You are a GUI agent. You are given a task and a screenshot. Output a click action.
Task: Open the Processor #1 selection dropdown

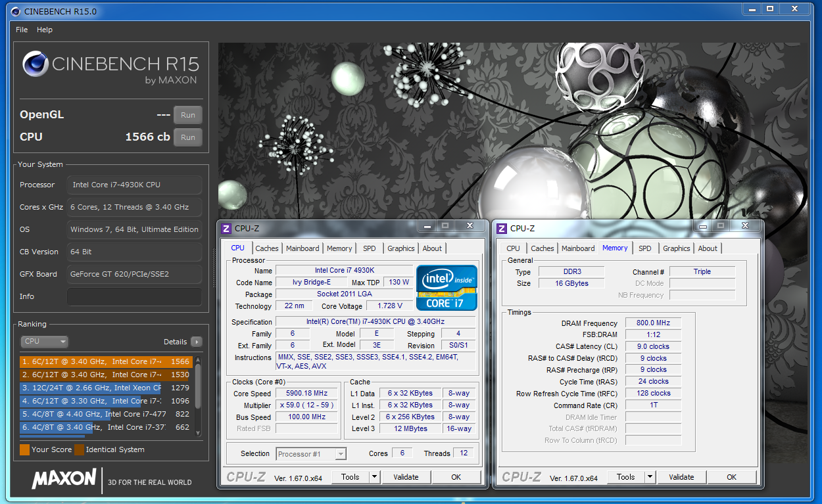coord(311,453)
